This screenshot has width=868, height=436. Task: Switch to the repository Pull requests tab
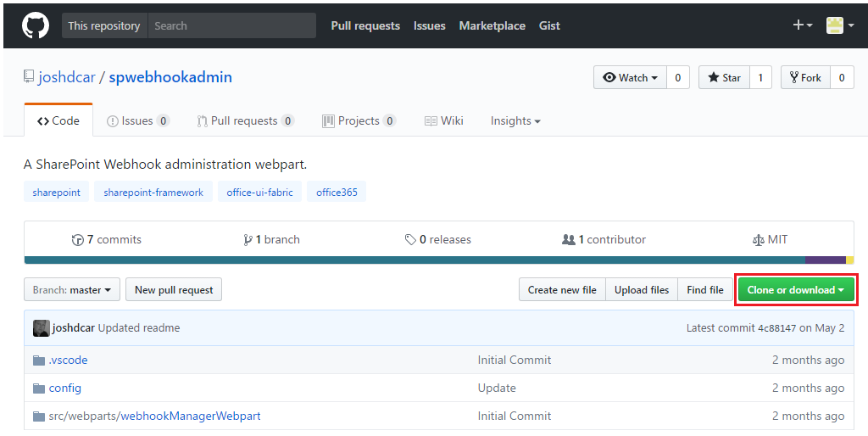pyautogui.click(x=245, y=120)
